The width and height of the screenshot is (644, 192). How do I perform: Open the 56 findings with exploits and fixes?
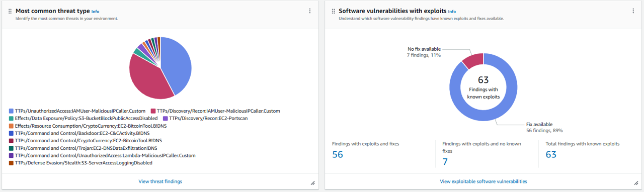point(337,154)
